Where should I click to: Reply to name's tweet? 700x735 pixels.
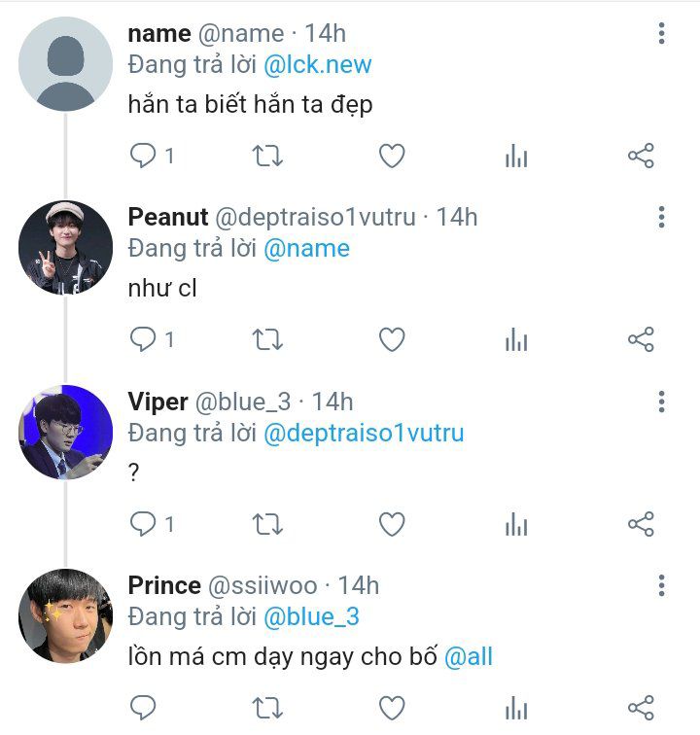(144, 156)
